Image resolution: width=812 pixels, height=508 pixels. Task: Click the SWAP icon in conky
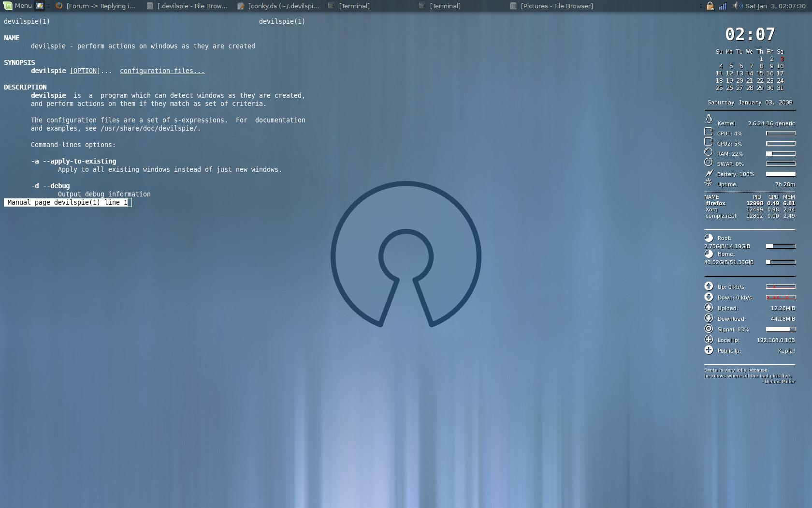click(x=709, y=162)
